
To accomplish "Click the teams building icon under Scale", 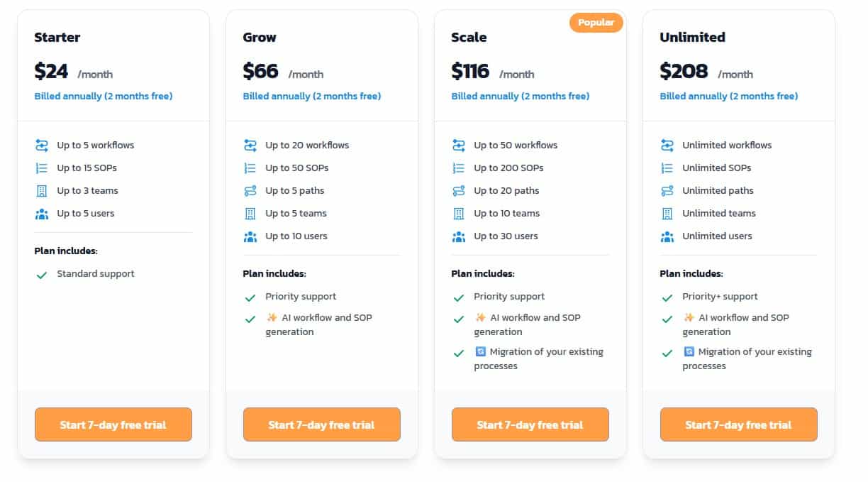I will click(459, 213).
